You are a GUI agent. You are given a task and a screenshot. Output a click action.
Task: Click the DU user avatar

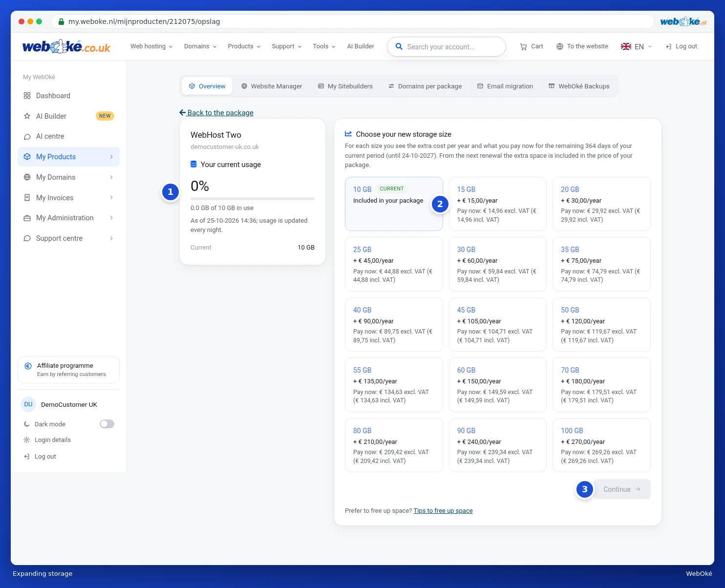pyautogui.click(x=28, y=404)
